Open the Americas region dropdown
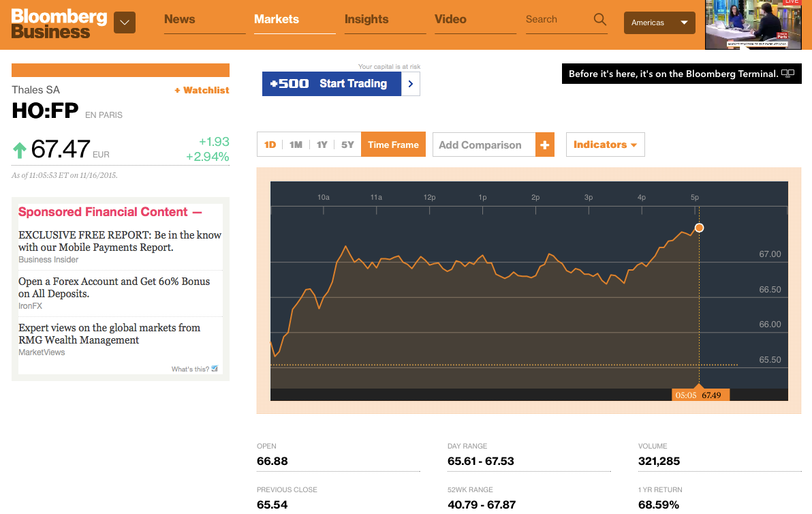 [x=659, y=22]
